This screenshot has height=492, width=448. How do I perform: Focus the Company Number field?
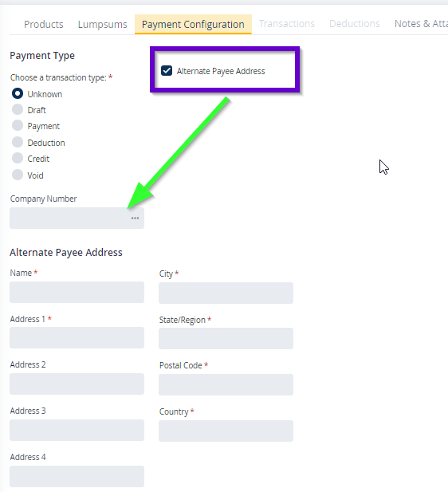(x=77, y=218)
